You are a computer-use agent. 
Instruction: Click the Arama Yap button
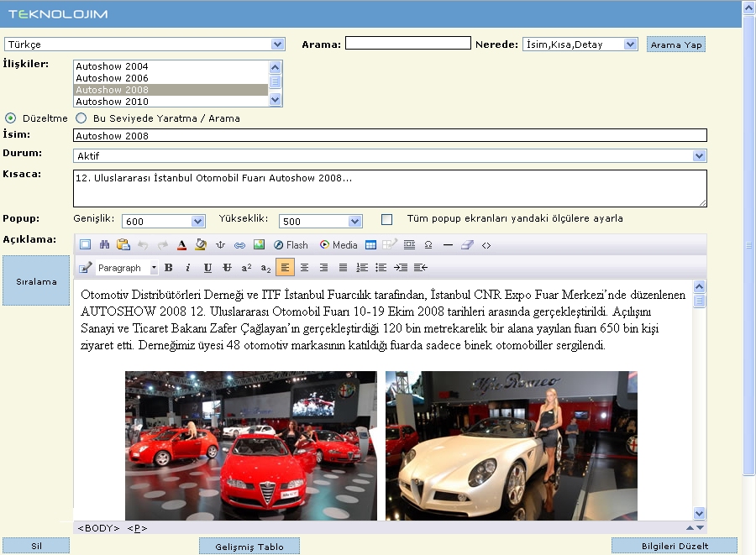pyautogui.click(x=676, y=45)
